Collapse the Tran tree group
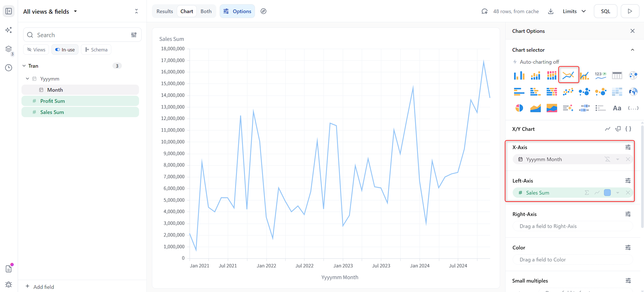The height and width of the screenshot is (292, 644). tap(24, 66)
